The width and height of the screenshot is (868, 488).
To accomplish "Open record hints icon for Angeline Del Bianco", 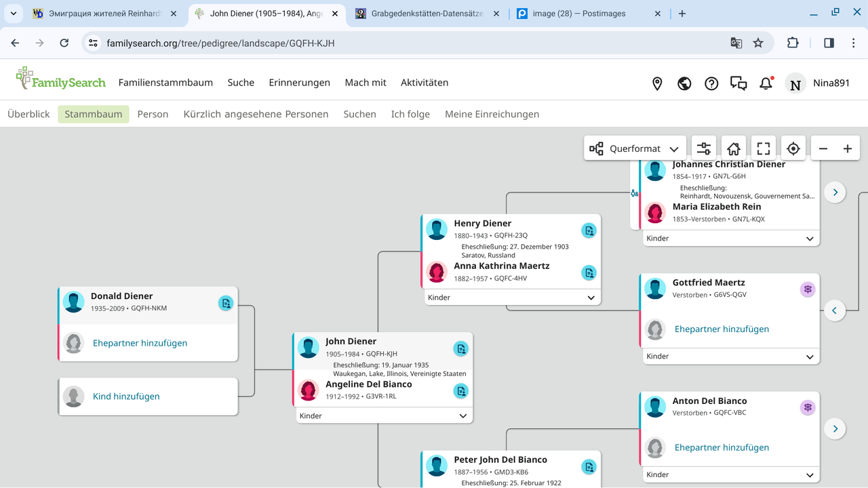I will [461, 390].
